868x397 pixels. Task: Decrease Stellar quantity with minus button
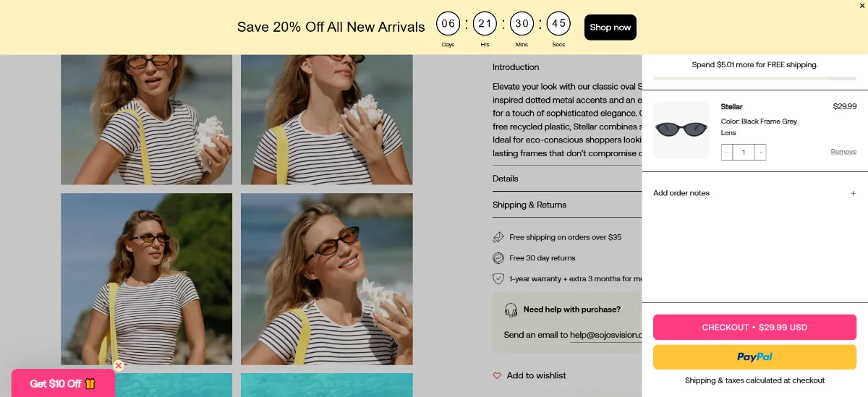pyautogui.click(x=727, y=152)
